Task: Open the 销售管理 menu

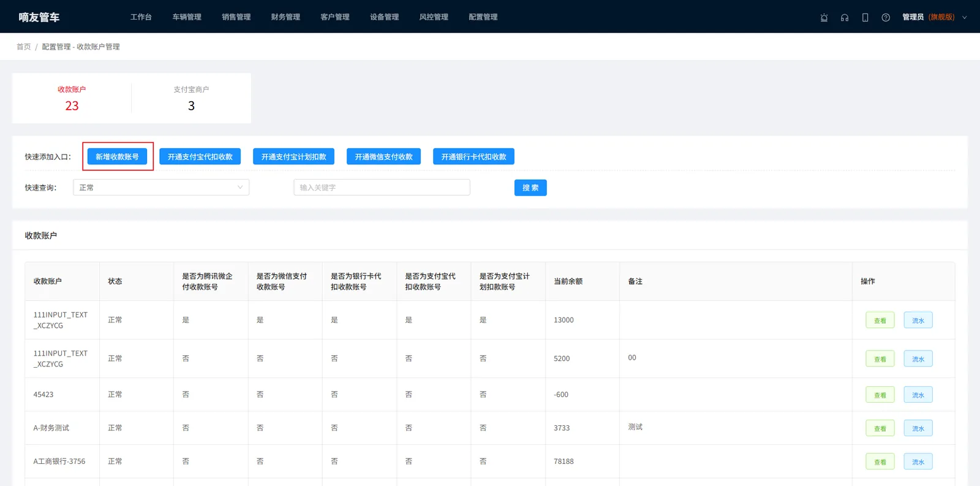Action: (236, 17)
